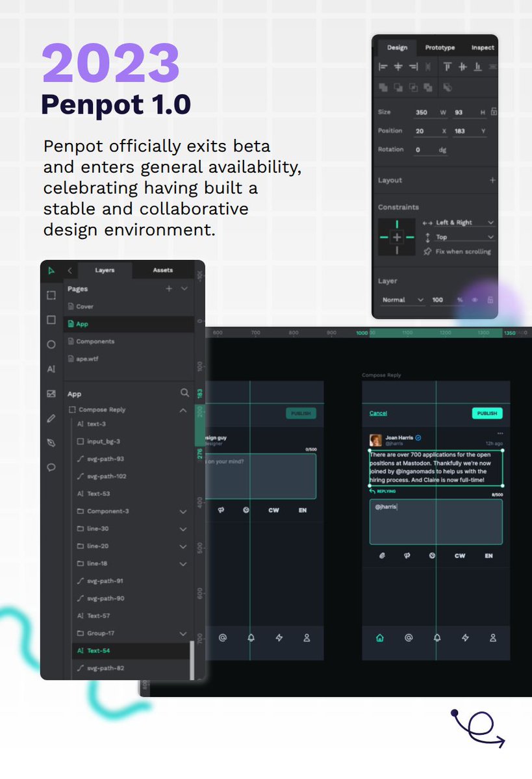This screenshot has height=779, width=532.
Task: Expand the line-20 layer group
Action: coord(183,546)
